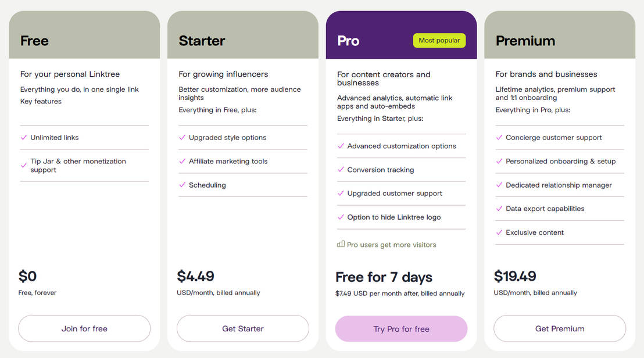Viewport: 644px width, 358px height.
Task: Click the checkmark beside Conversion tracking
Action: [x=341, y=170]
